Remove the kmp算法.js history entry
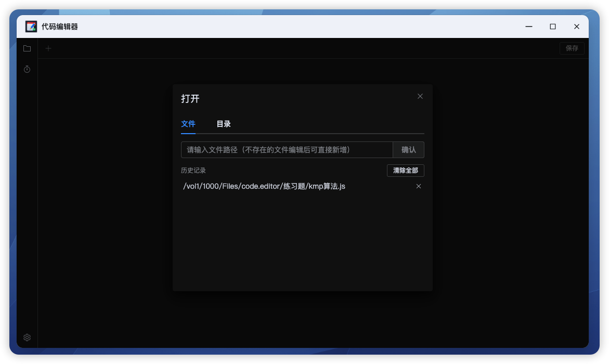609x364 pixels. pyautogui.click(x=419, y=187)
